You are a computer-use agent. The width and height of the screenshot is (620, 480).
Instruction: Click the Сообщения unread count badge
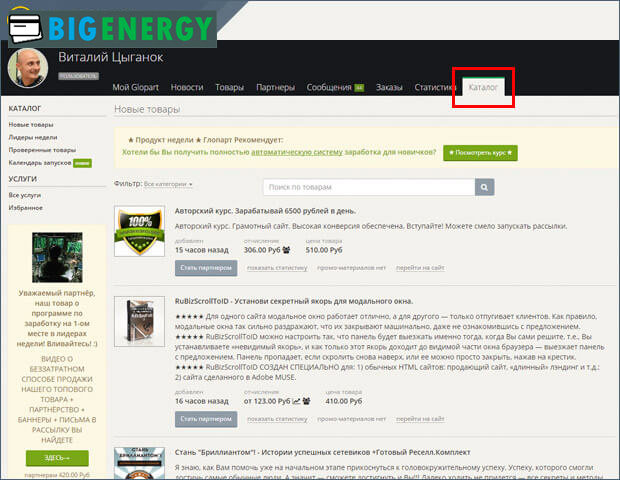point(358,88)
